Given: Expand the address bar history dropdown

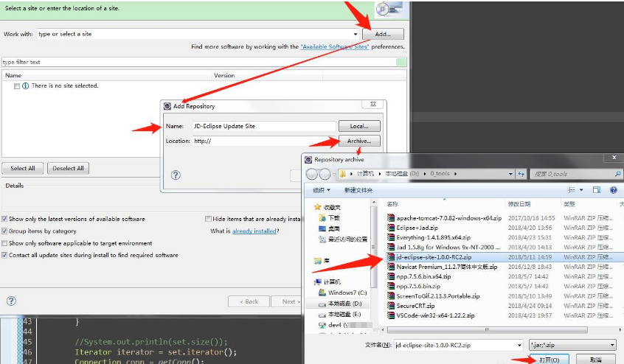Looking at the screenshot, I should click(x=510, y=174).
